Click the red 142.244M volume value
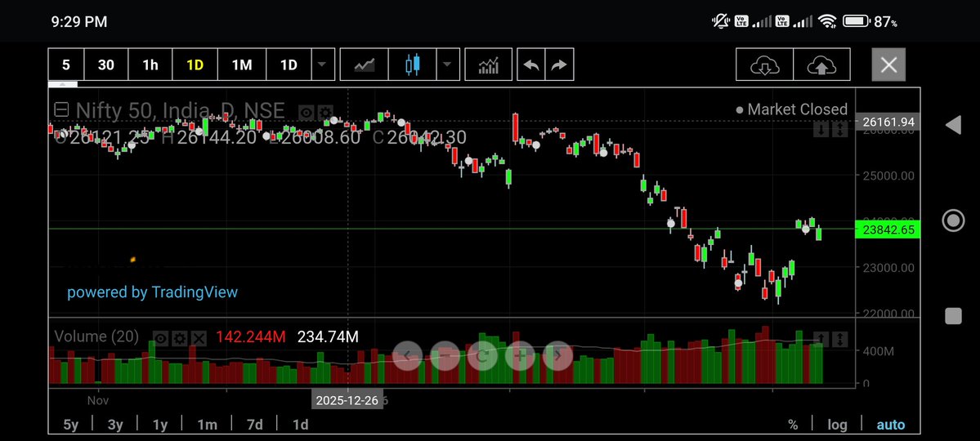 tap(251, 337)
